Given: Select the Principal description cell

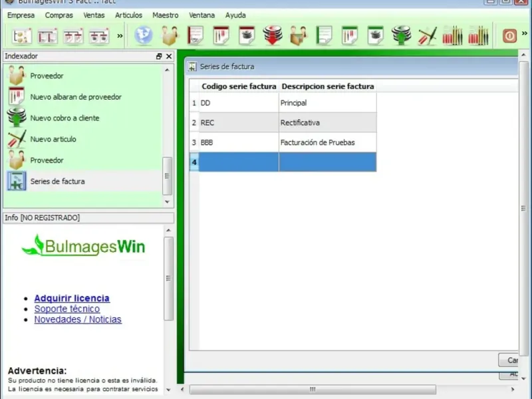Looking at the screenshot, I should tap(328, 103).
